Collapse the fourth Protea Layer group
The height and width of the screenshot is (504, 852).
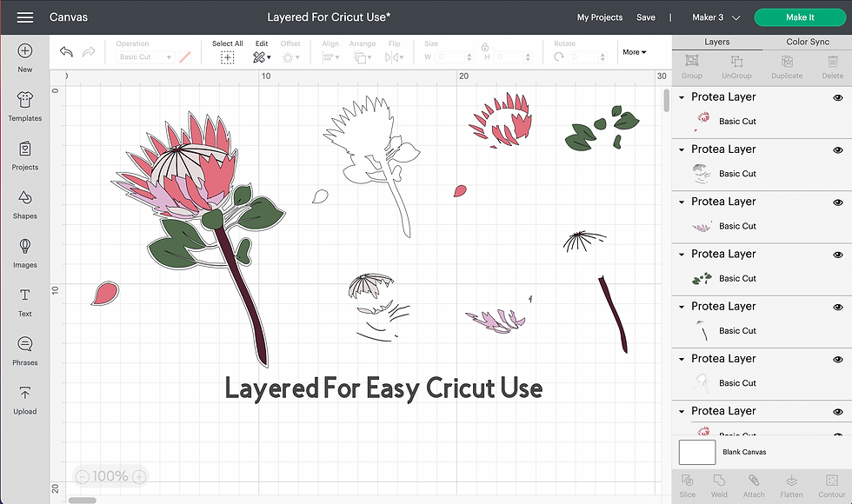(682, 254)
